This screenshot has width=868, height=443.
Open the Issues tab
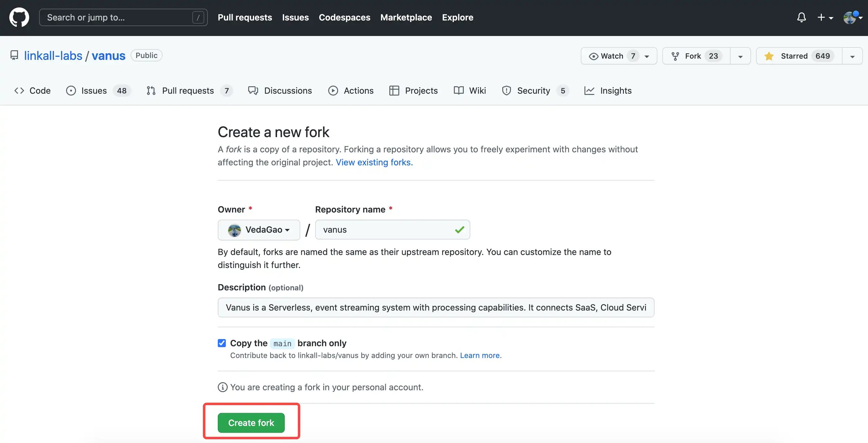point(98,91)
